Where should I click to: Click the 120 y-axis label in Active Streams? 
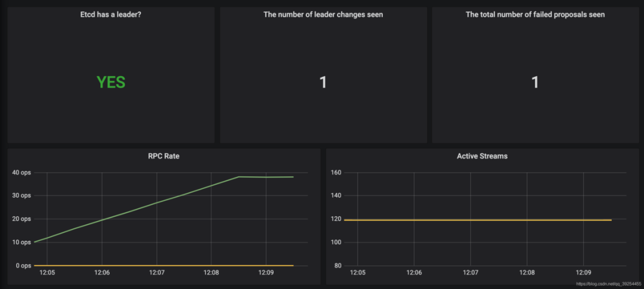coord(336,219)
